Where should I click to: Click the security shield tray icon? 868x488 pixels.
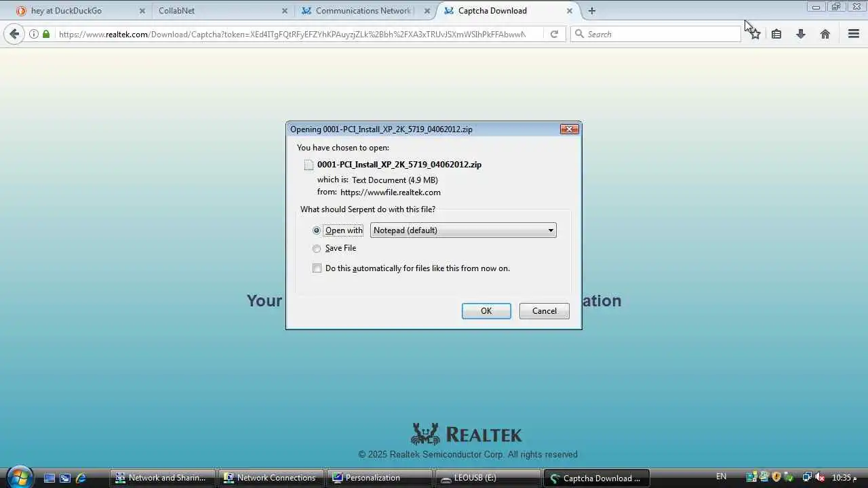tap(776, 477)
